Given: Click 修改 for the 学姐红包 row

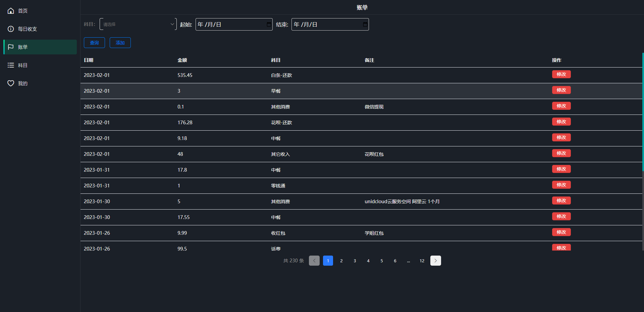Looking at the screenshot, I should click(561, 232).
